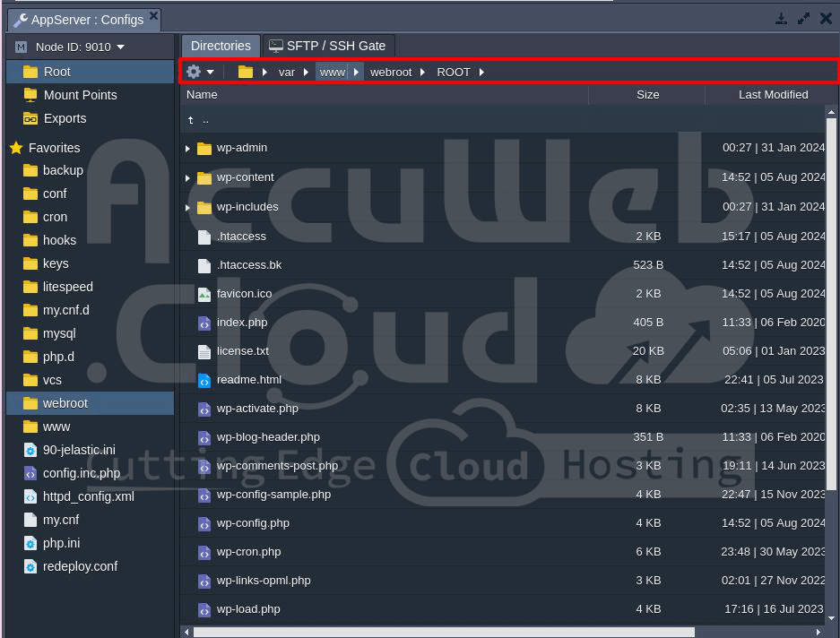Open the gear settings menu in path bar

[199, 72]
